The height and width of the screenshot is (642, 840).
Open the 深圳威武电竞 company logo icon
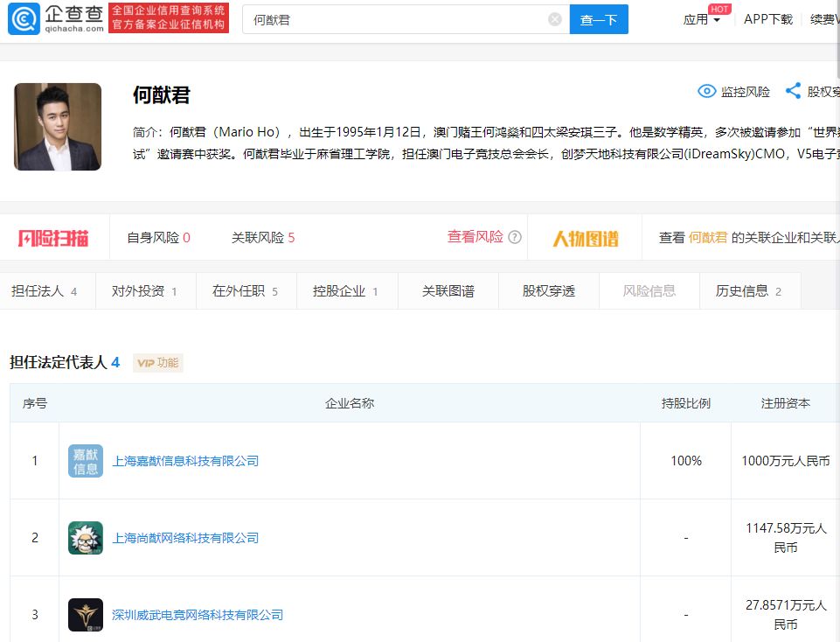coord(86,615)
